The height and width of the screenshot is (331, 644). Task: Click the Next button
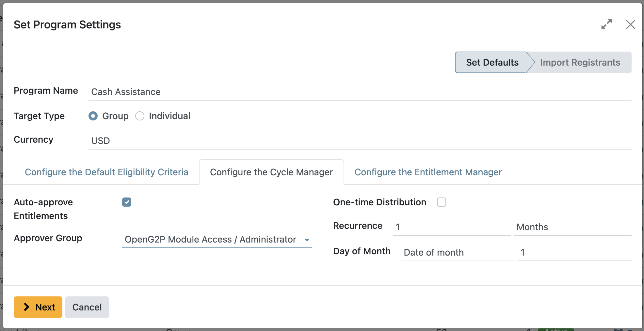coord(38,307)
